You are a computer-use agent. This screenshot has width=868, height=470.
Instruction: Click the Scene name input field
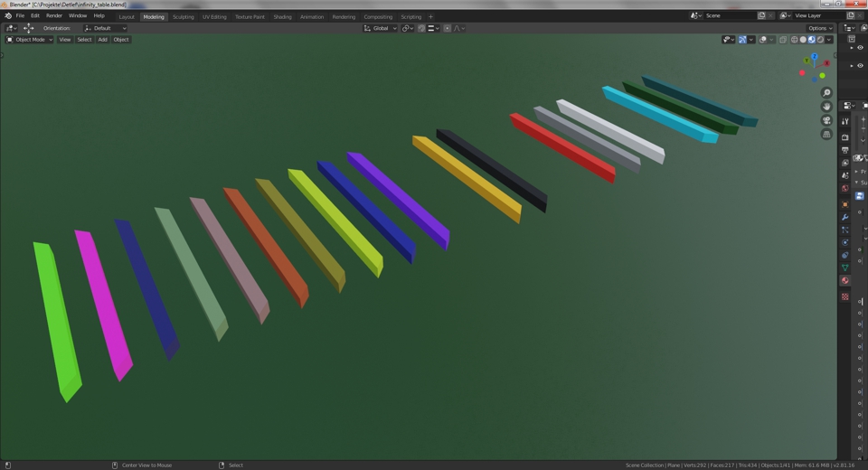(x=728, y=15)
